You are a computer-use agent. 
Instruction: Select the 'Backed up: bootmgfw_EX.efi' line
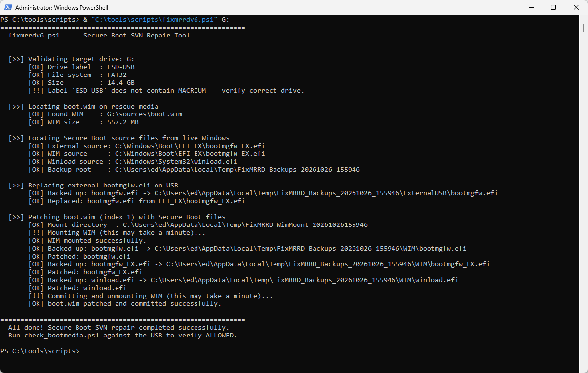pos(259,264)
